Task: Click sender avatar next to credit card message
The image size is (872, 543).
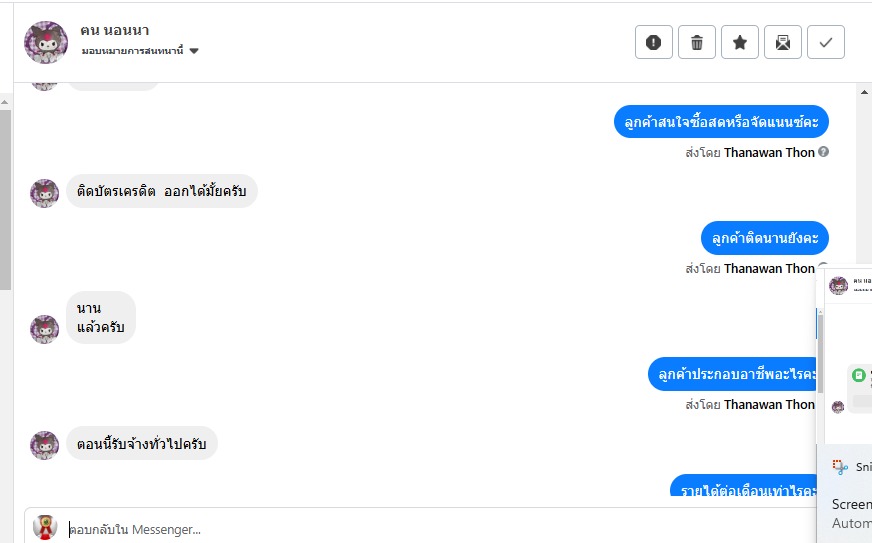Action: [x=44, y=193]
